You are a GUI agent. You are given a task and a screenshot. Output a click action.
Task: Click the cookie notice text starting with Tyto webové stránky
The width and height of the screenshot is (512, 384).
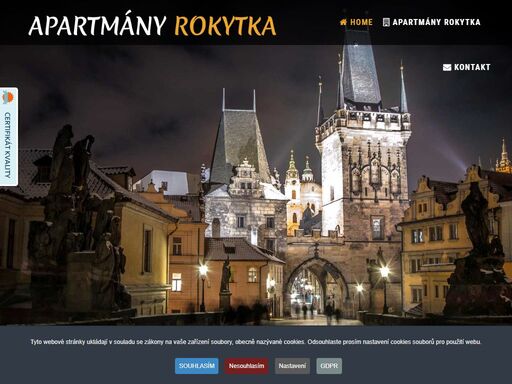click(x=256, y=342)
